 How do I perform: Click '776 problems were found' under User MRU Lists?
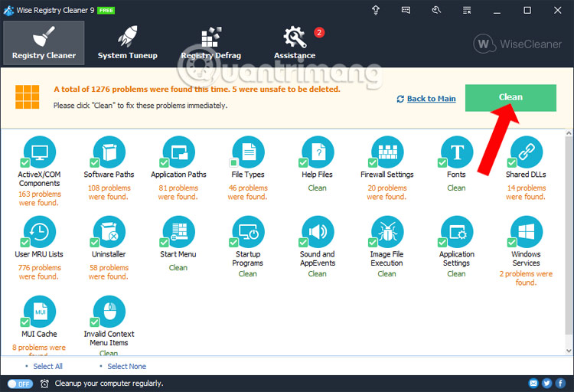point(40,272)
